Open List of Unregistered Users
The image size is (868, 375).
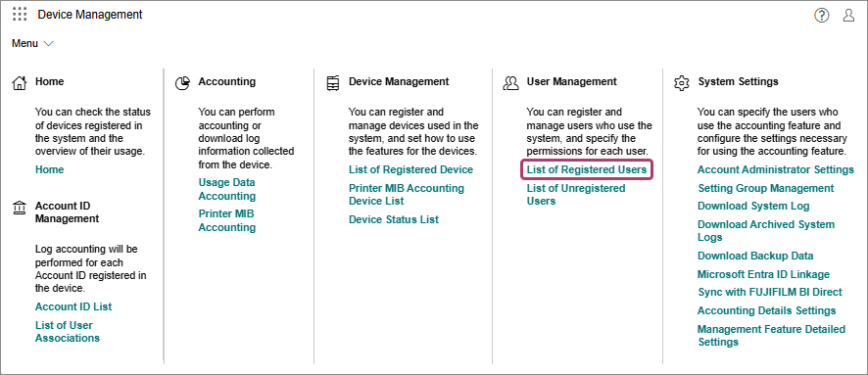pyautogui.click(x=576, y=195)
